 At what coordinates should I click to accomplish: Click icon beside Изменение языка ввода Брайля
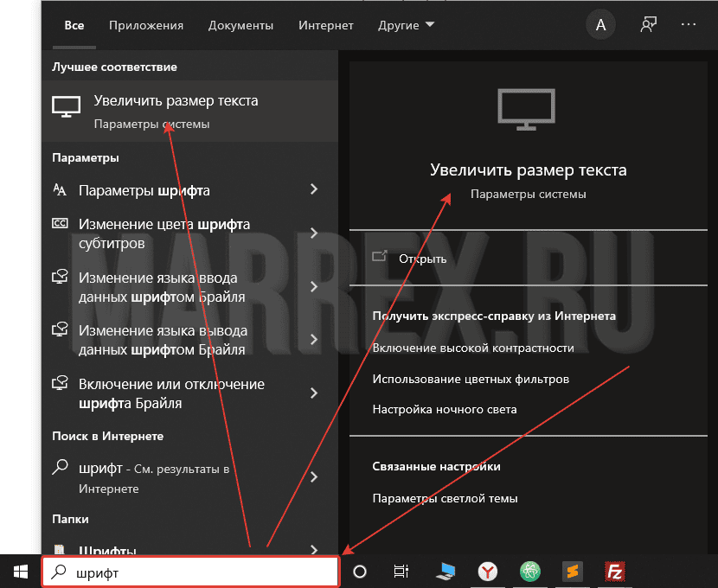click(x=60, y=277)
